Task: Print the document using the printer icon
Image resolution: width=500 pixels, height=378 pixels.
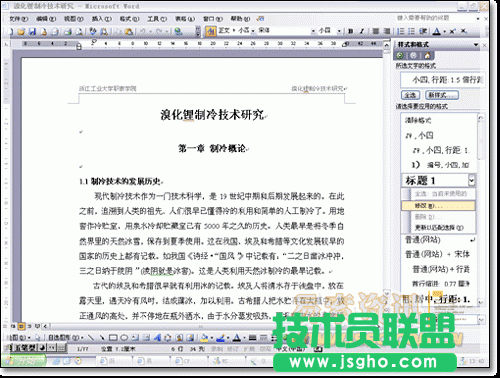Action: (68, 31)
